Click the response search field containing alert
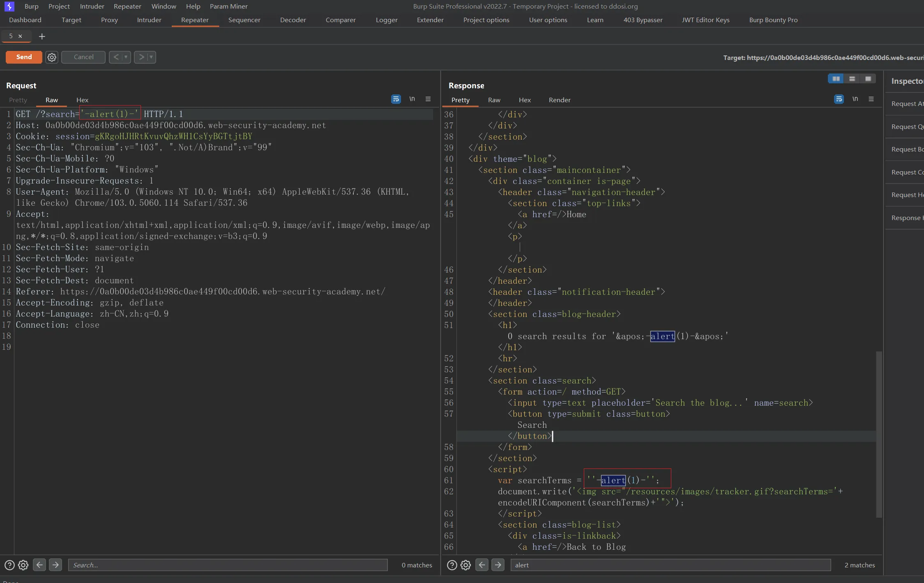Screen dimensions: 924x583 pos(671,565)
